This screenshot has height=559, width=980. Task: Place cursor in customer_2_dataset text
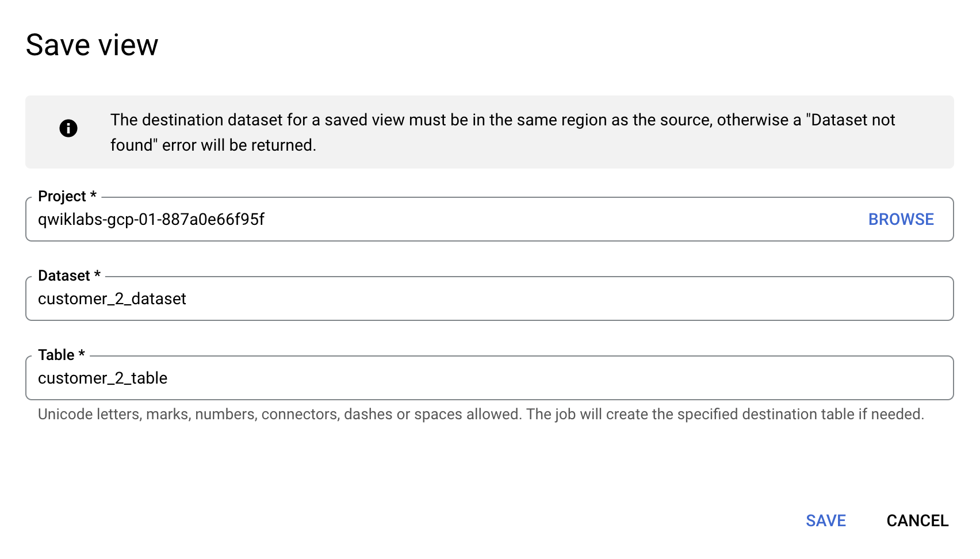(112, 298)
